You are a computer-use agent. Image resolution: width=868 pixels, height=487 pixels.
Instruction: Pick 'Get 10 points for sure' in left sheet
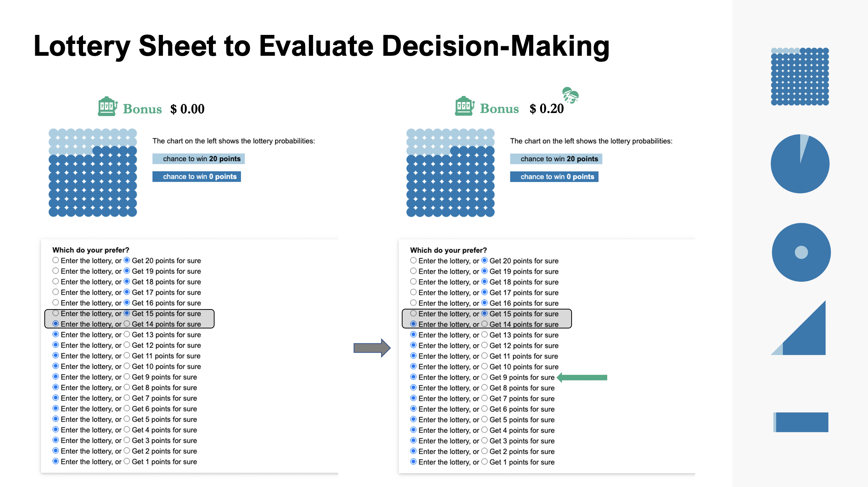(127, 366)
